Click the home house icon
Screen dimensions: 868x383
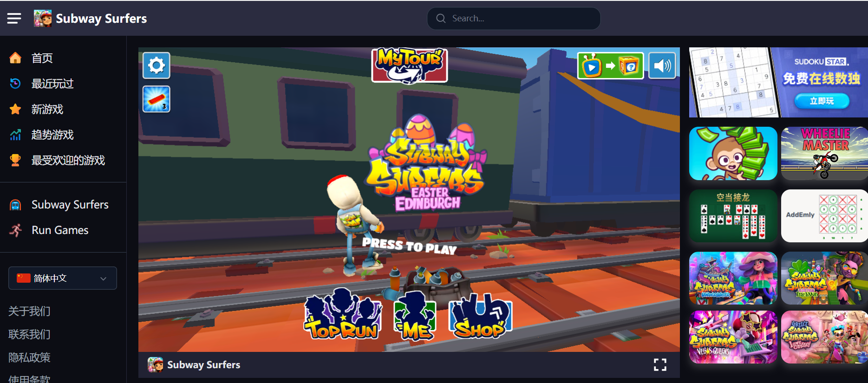point(15,58)
